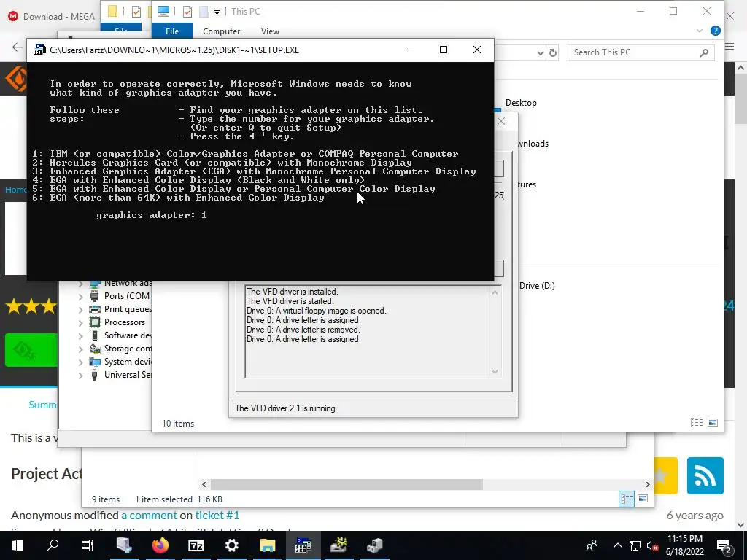Click 'Drive 0: A virtual floppy image is opened.'

click(317, 311)
